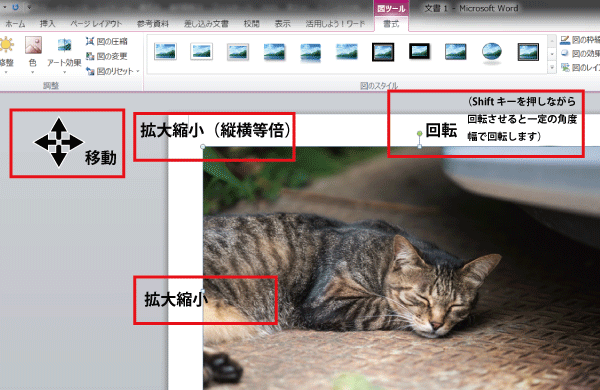Screen dimensions: 600x390
Task: Expand the アート効果 dropdown arrow
Action: click(64, 72)
